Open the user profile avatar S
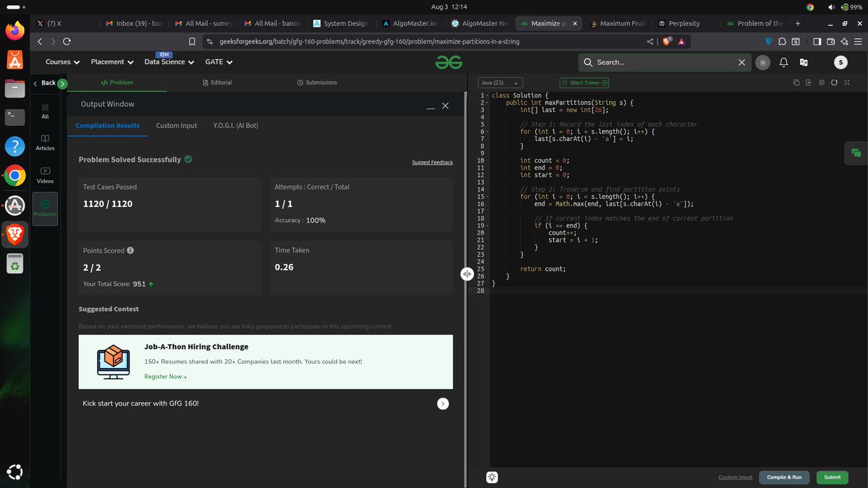 841,62
